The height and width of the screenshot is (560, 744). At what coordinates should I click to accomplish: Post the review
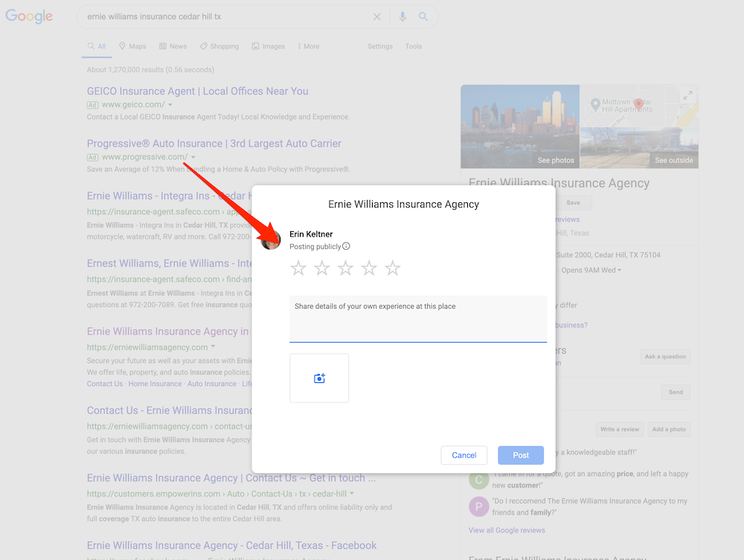(x=521, y=455)
